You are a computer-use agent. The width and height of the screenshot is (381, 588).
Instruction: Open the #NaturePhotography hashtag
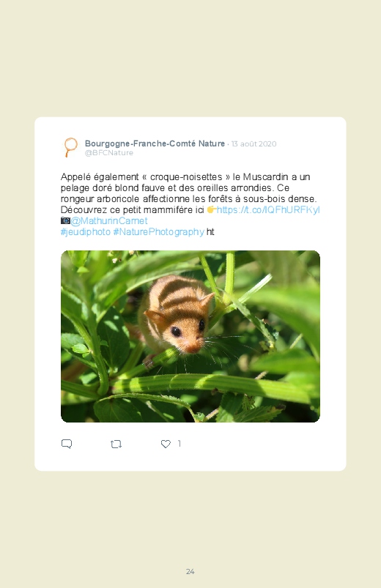pyautogui.click(x=158, y=231)
